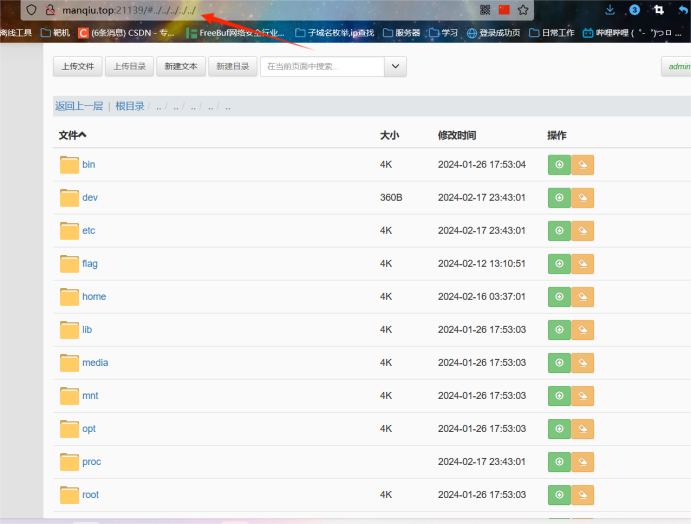Click the 上传文件 button
This screenshot has height=524, width=691.
click(x=78, y=67)
